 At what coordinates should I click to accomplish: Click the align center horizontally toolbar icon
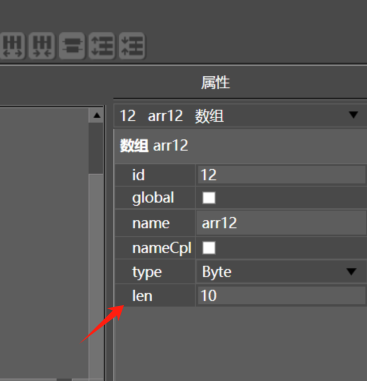[x=72, y=46]
